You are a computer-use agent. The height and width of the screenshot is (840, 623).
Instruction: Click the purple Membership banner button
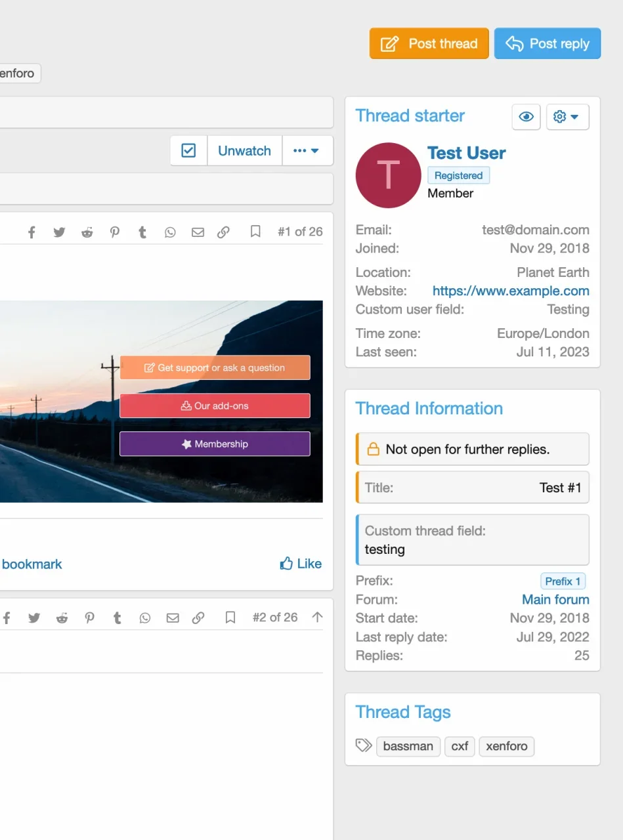click(215, 444)
